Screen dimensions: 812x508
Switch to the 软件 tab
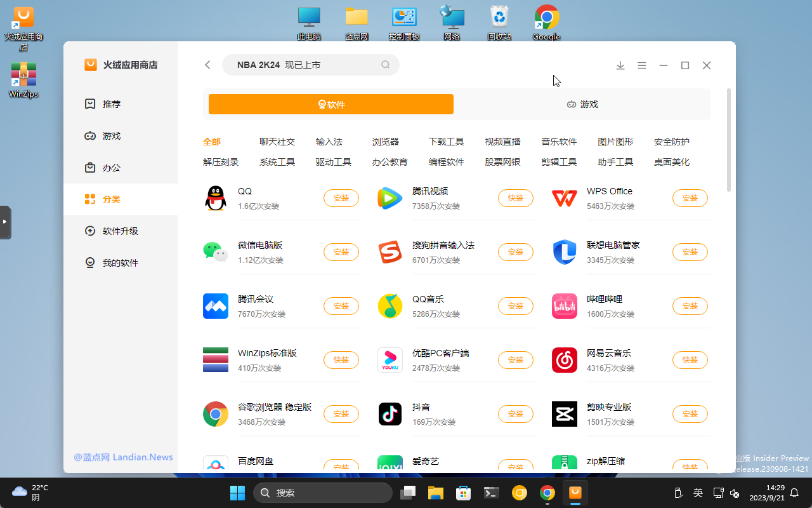[x=331, y=104]
